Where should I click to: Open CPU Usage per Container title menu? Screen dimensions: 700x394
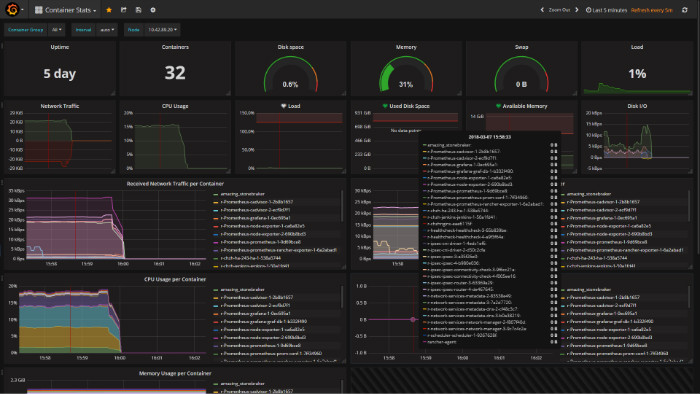click(x=175, y=279)
